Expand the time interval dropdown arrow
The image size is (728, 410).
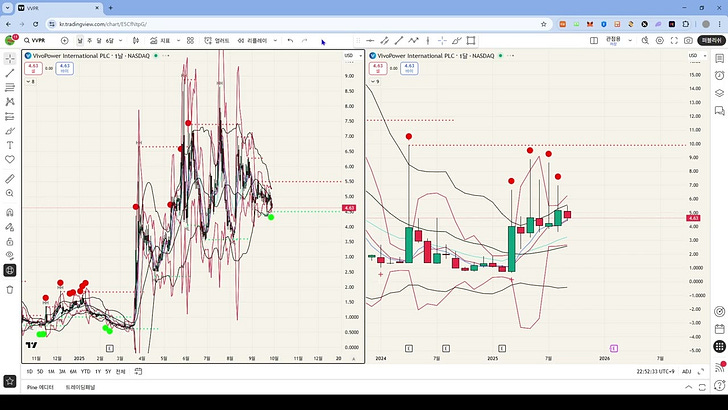121,40
